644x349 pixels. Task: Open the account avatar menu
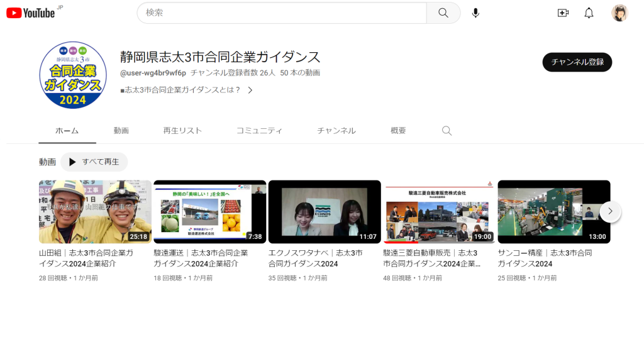coord(619,13)
